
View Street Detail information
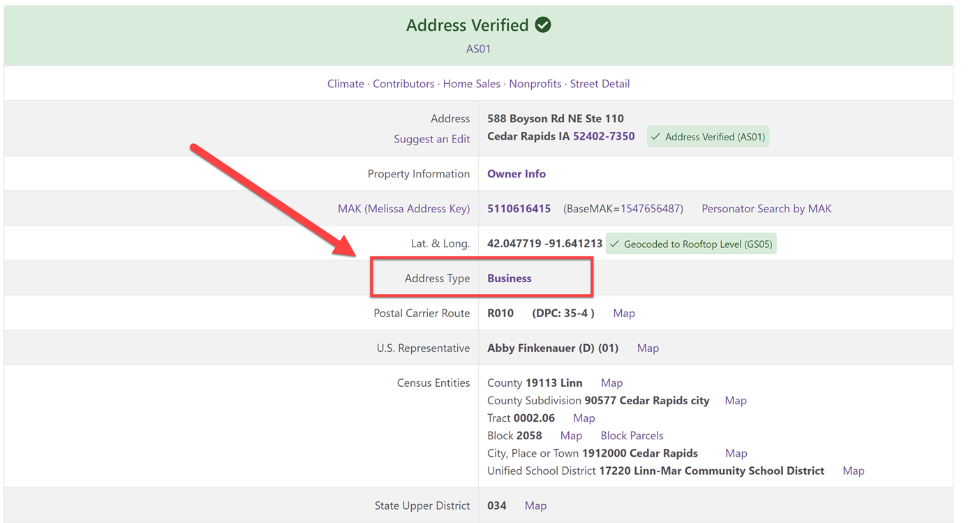click(600, 84)
